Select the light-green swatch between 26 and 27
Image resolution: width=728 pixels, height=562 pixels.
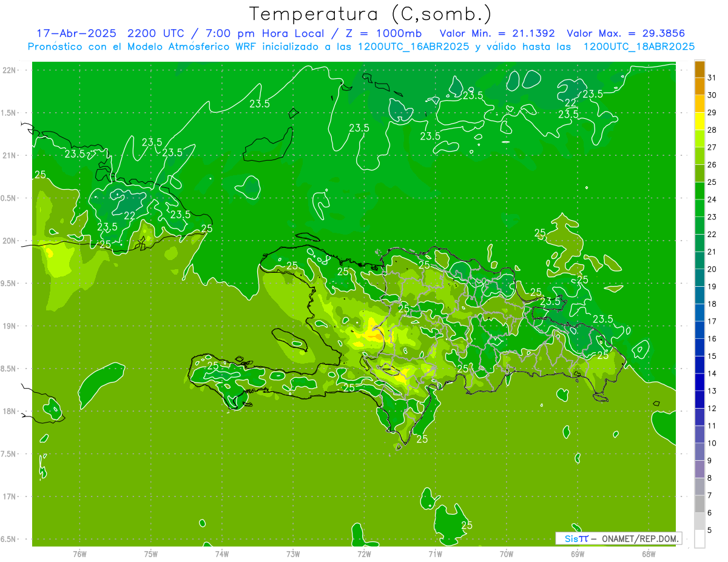coord(699,156)
